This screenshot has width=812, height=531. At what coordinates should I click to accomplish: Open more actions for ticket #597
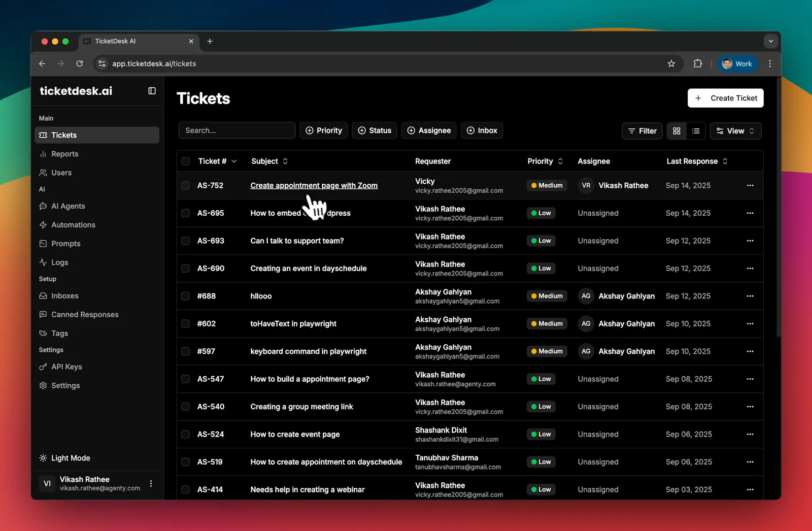tap(750, 351)
